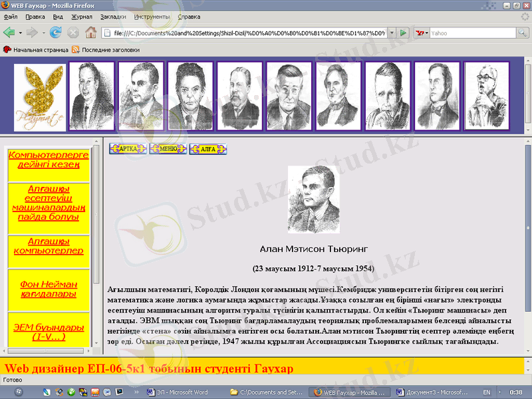Click the green Go arrow next to address bar
Viewport: 532px width, 399px height.
point(403,33)
